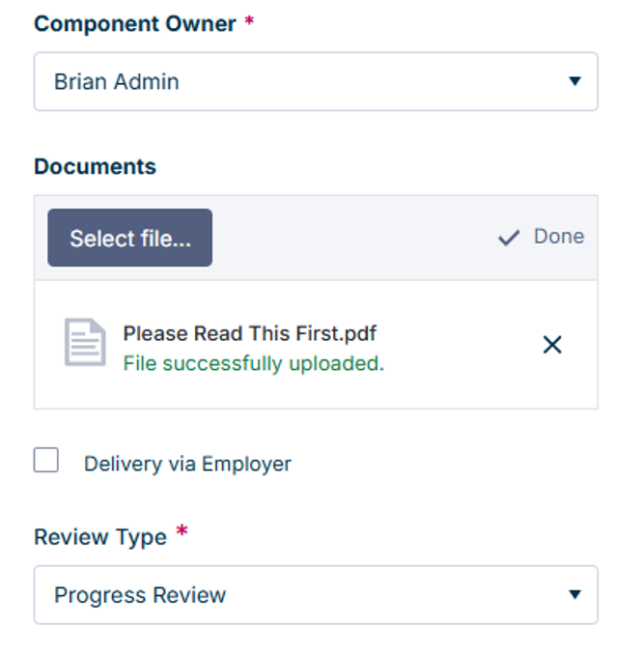644x654 pixels.
Task: Click the Component Owner dropdown arrow
Action: pyautogui.click(x=574, y=81)
